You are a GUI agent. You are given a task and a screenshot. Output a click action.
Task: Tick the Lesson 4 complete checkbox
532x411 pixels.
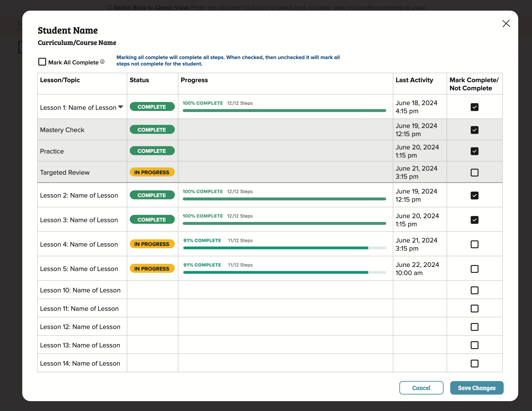(x=474, y=244)
